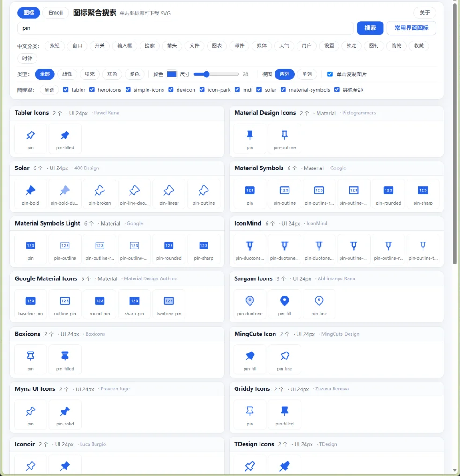460x476 pixels.
Task: Toggle the devicon checkbox
Action: 171,89
